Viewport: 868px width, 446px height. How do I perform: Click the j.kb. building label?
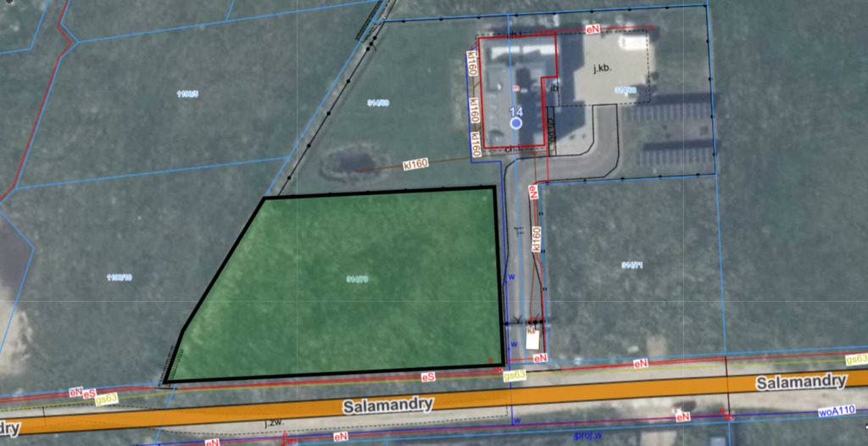click(x=603, y=69)
